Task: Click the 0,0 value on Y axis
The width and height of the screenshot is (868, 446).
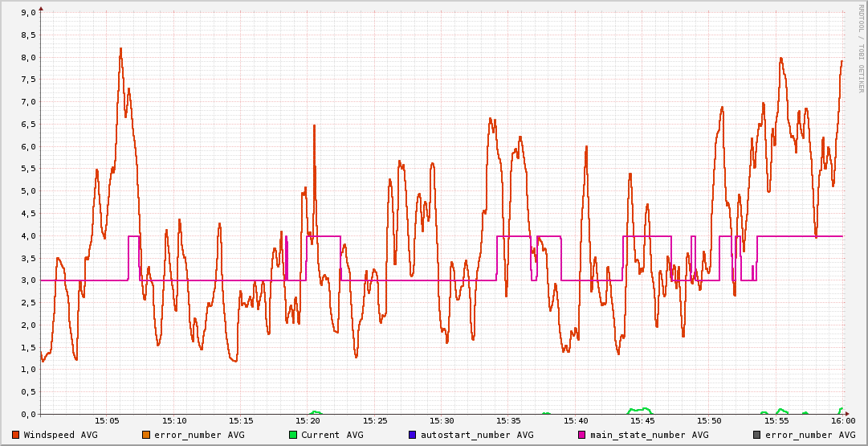Action: point(27,415)
